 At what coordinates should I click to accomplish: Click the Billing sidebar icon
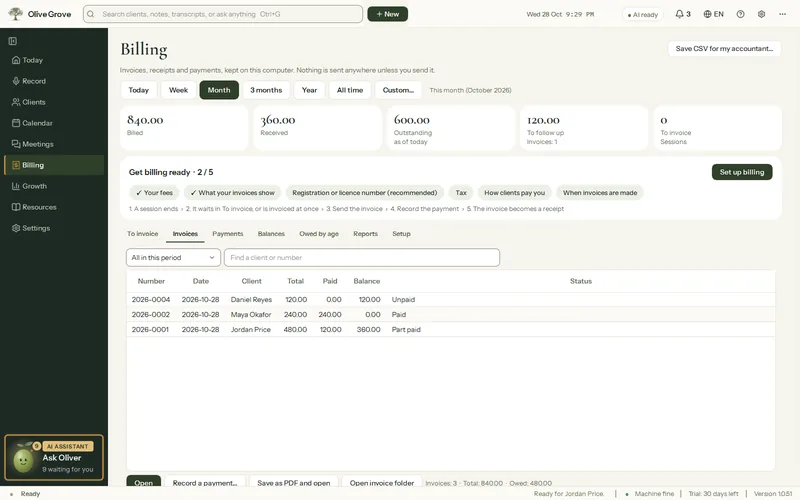[16, 165]
